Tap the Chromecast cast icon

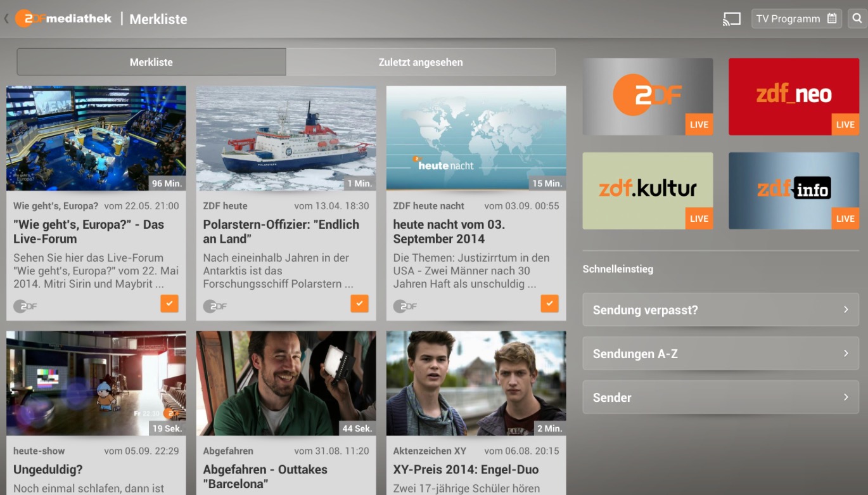(x=731, y=19)
